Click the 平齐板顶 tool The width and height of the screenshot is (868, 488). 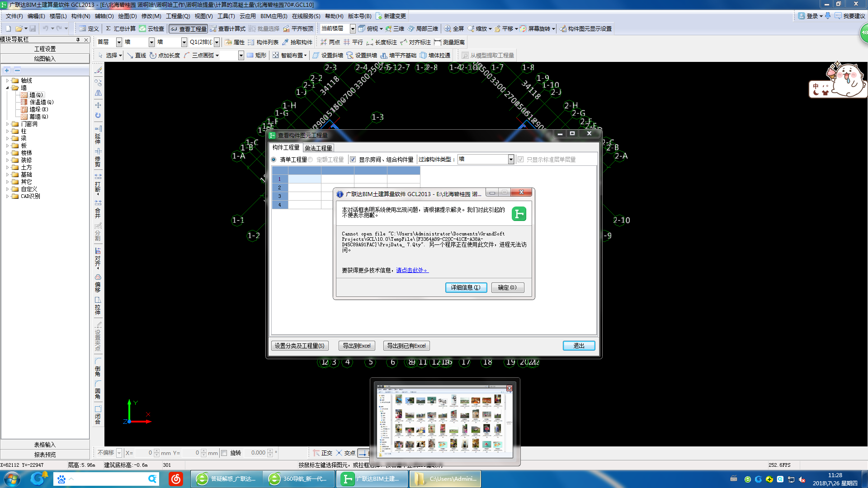[x=298, y=28]
